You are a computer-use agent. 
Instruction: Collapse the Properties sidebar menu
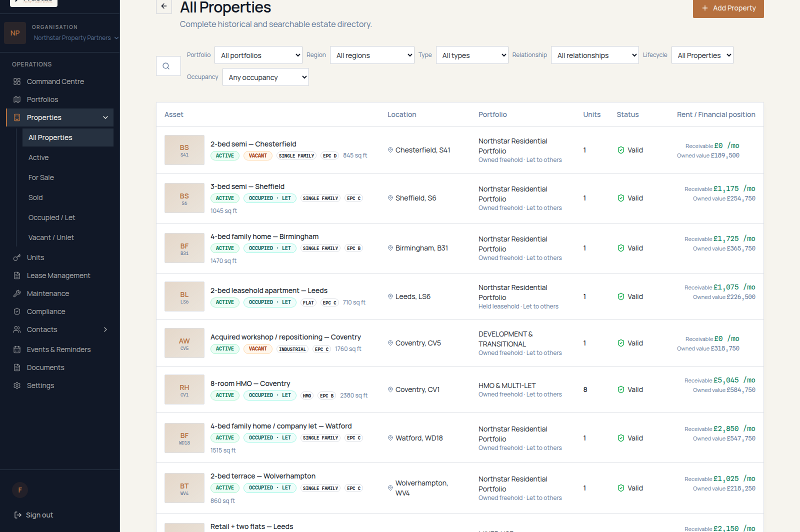(x=105, y=117)
